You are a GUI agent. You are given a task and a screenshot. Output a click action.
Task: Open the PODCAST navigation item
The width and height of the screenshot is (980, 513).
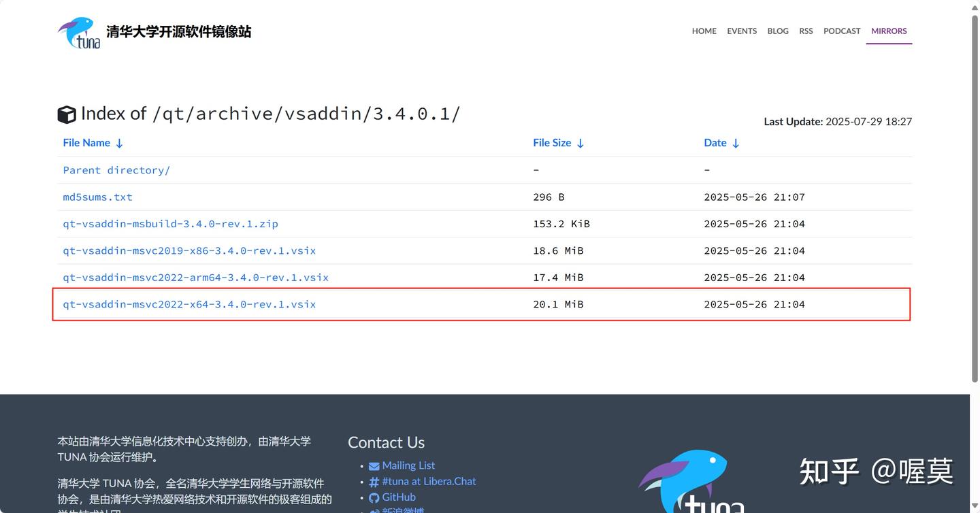coord(842,31)
